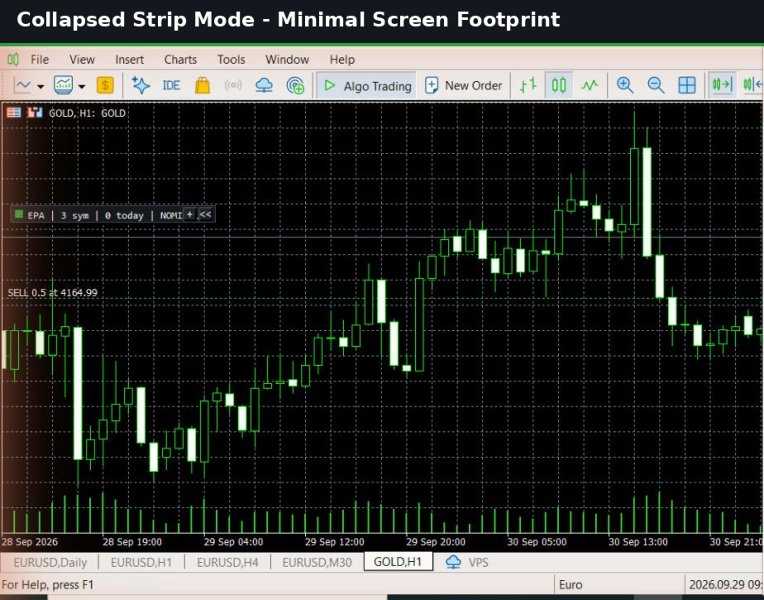Click the red table icon in chart corner
The width and height of the screenshot is (764, 600).
point(14,113)
